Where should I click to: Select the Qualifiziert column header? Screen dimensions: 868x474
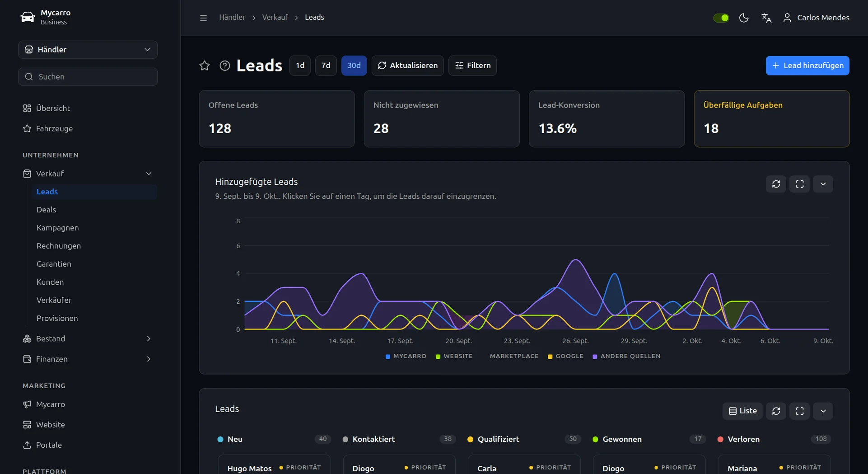[524, 439]
